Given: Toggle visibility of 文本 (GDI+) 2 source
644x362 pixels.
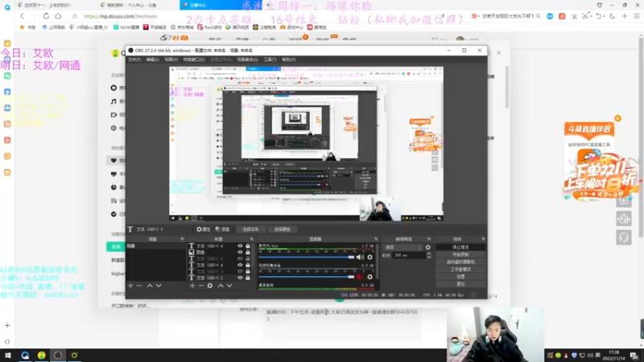Looking at the screenshot, I should [240, 278].
